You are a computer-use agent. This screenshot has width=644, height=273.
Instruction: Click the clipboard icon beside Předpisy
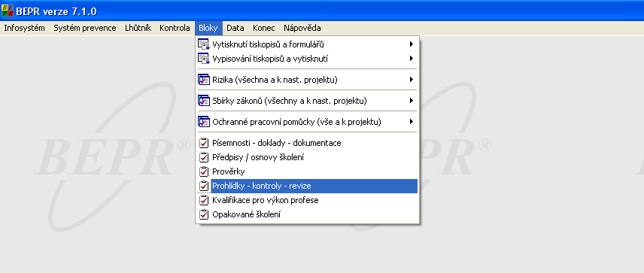(x=204, y=158)
